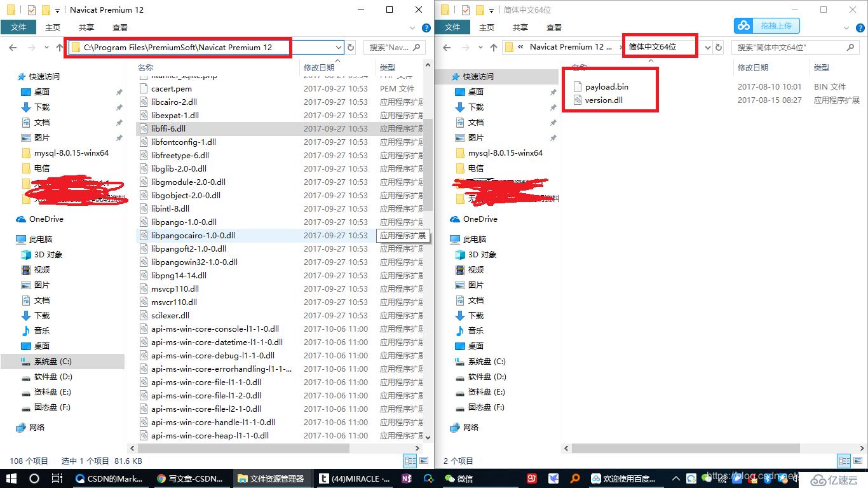The width and height of the screenshot is (868, 488).
Task: Open Task View on taskbar
Action: pos(57,478)
